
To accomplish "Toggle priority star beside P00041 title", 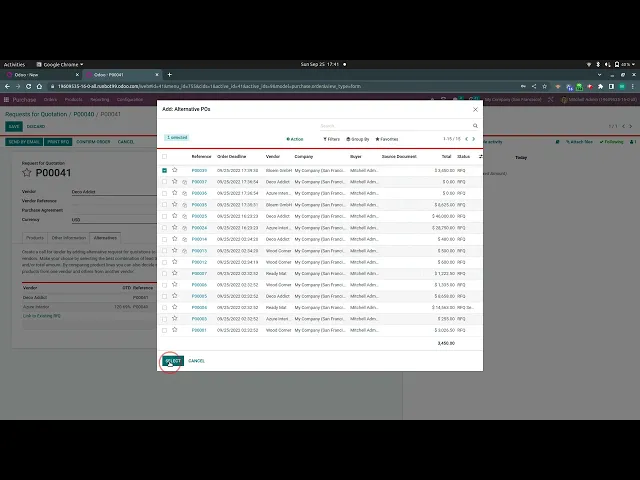I will click(27, 173).
